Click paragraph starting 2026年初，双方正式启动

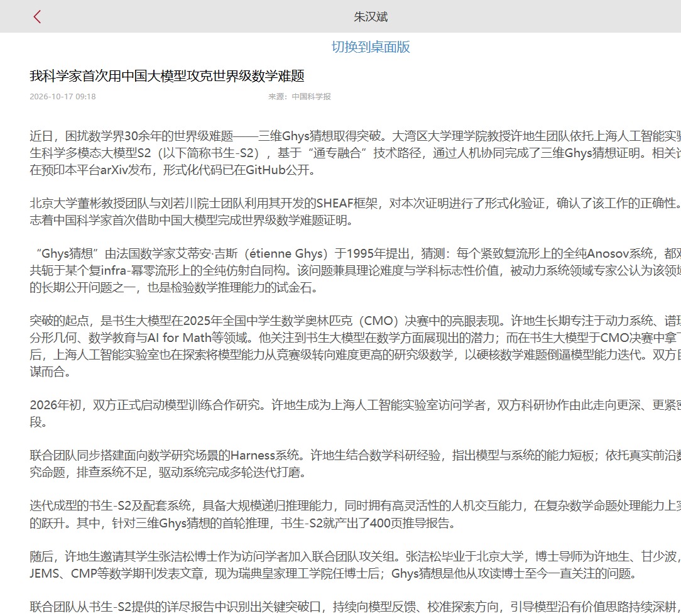tap(356, 413)
